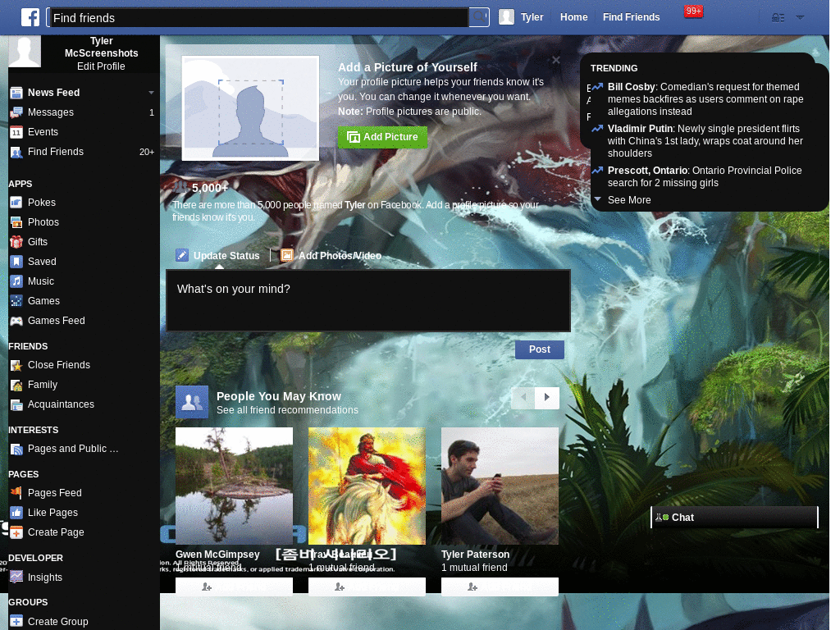Click the privacy shortcuts icon in top bar

point(778,18)
